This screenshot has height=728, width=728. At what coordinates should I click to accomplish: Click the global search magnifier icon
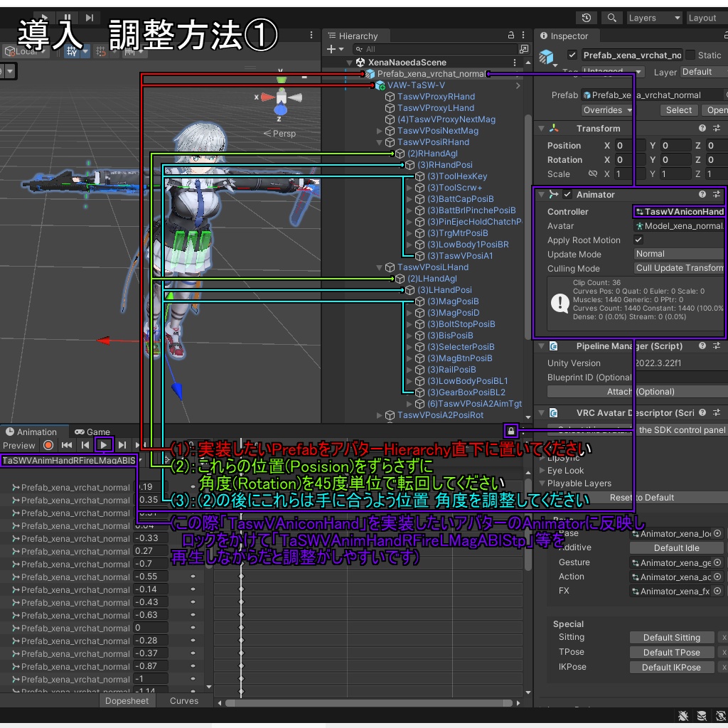coord(612,18)
